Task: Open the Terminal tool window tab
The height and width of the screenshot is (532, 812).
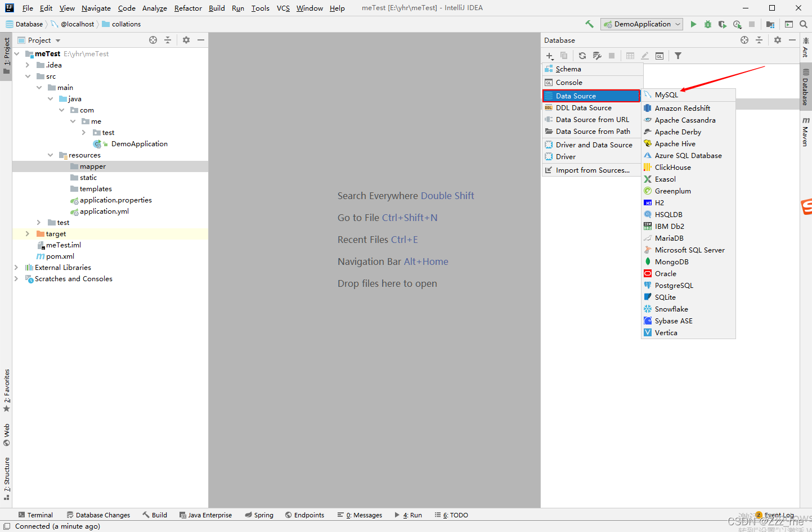Action: [x=35, y=515]
